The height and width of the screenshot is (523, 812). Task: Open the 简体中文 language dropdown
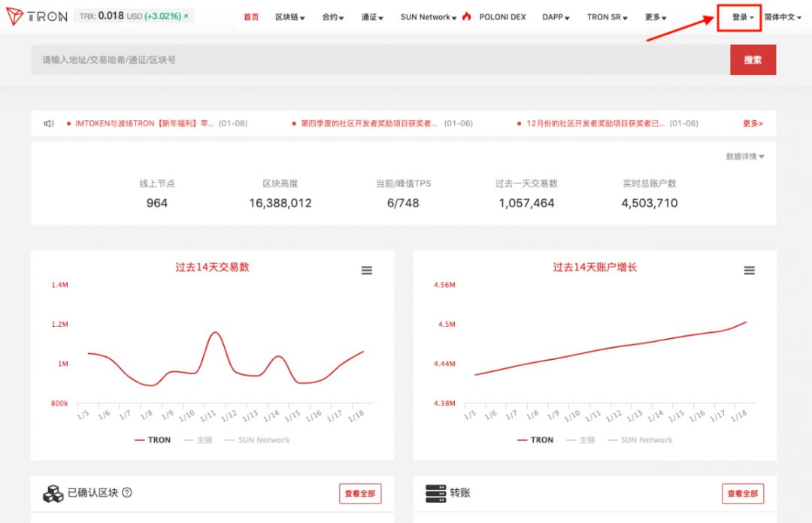[x=783, y=17]
